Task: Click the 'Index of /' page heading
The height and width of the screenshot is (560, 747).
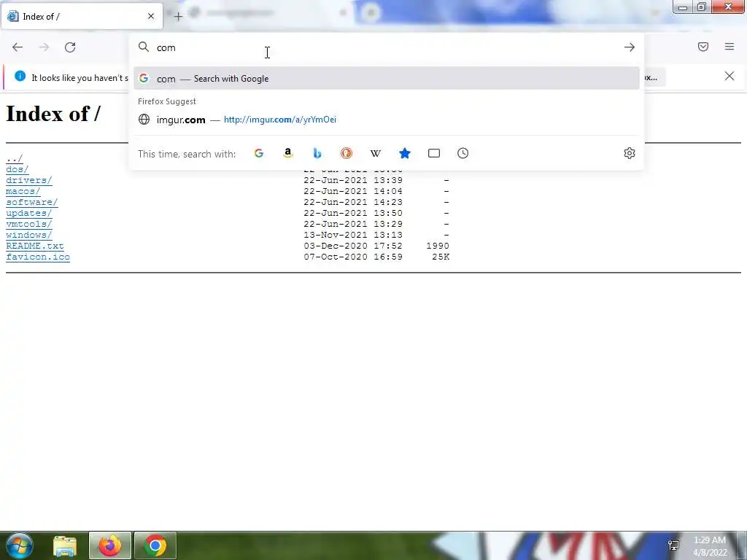Action: [x=53, y=114]
